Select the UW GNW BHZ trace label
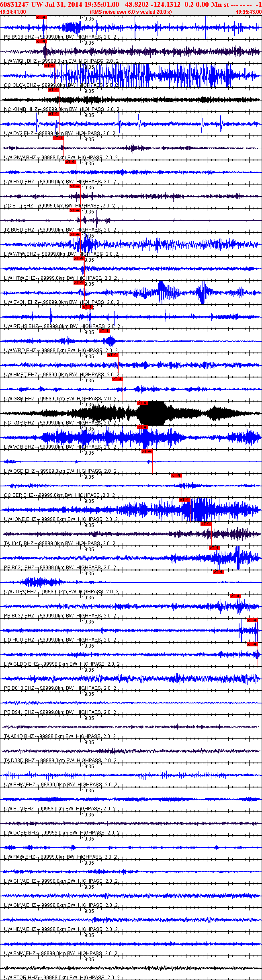 [61, 158]
